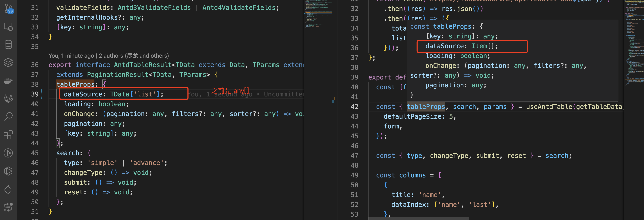The height and width of the screenshot is (220, 644).
Task: Open the Search sidebar view
Action: pyautogui.click(x=8, y=116)
